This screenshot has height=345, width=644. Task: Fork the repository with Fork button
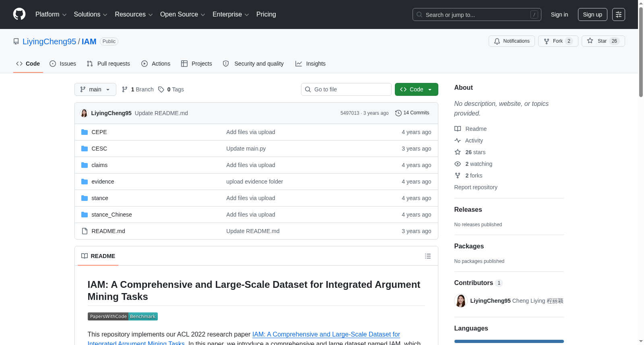[x=558, y=41]
